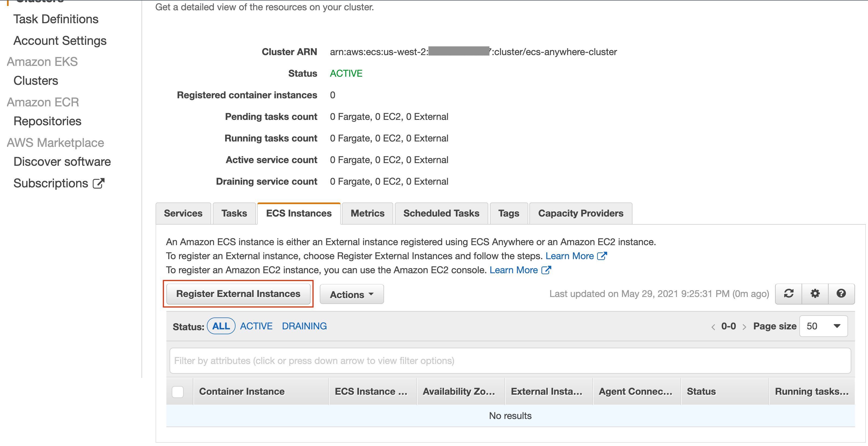Click external link icon after Register External Learn More

coord(602,256)
